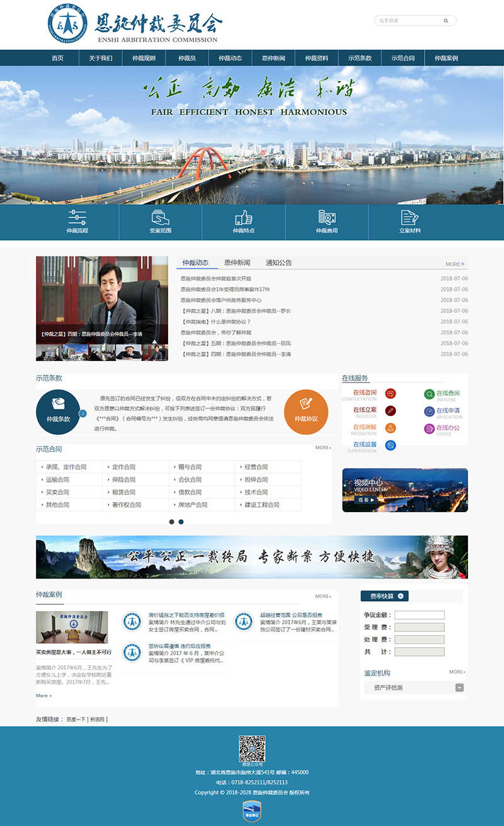This screenshot has width=504, height=826.
Task: Click the 在线咨询 consultation icon
Action: (391, 394)
